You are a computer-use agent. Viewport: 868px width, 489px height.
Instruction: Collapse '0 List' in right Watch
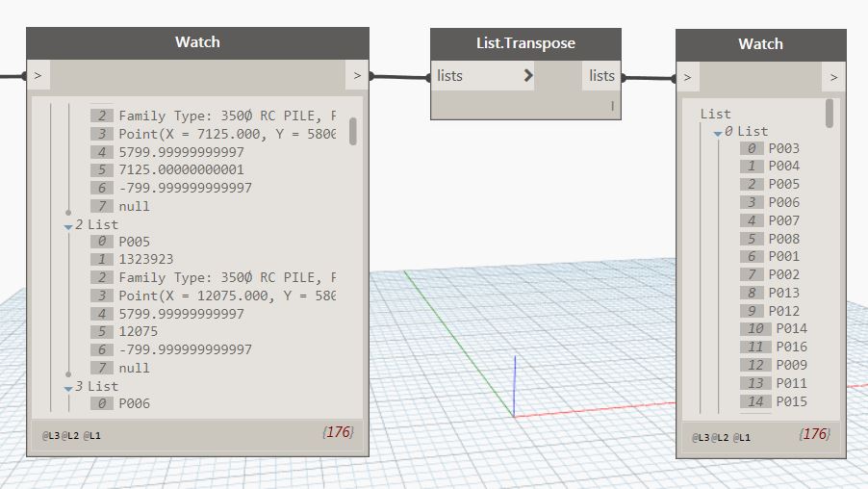point(718,134)
